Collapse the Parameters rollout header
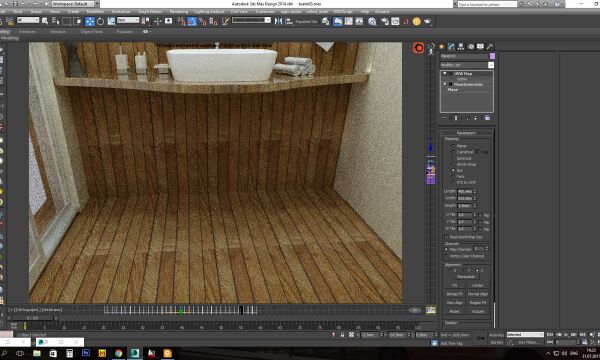This screenshot has height=360, width=600. [x=466, y=133]
